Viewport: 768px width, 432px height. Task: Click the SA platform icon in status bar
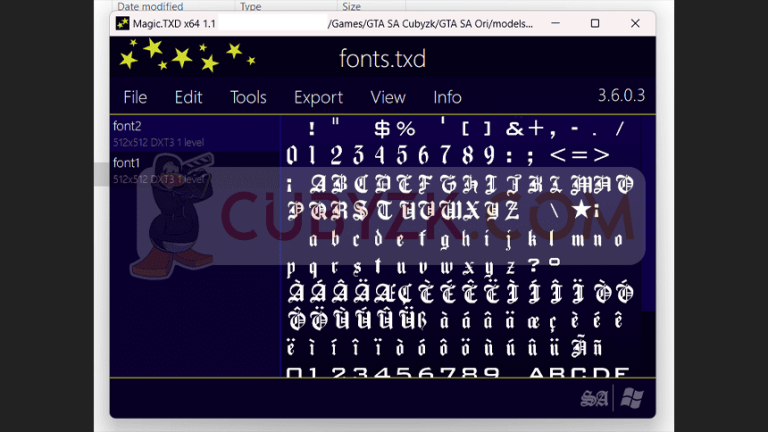click(595, 398)
